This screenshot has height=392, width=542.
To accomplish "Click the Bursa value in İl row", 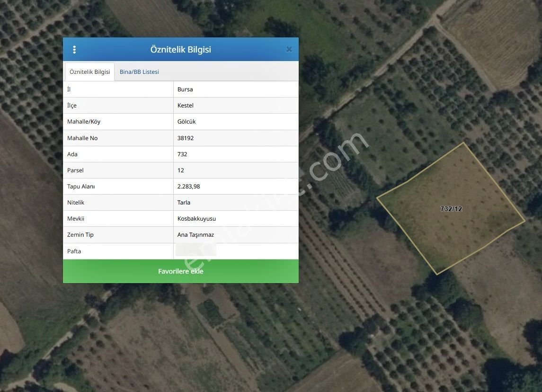I will (x=185, y=89).
